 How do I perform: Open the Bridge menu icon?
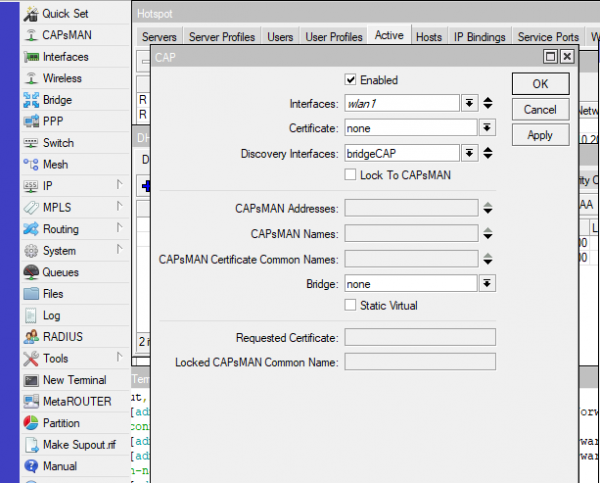[29, 100]
